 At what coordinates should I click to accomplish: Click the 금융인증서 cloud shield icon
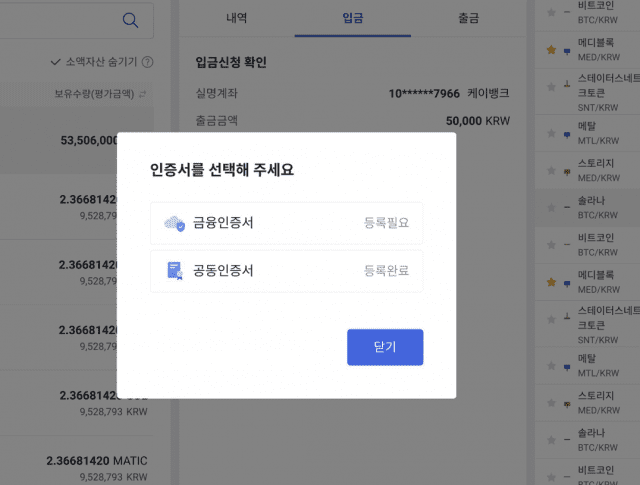point(175,223)
